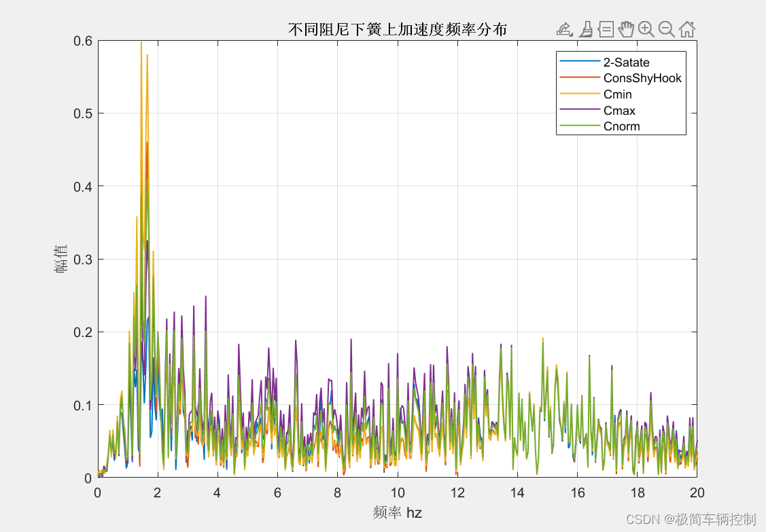
Task: Activate the data brush tool icon
Action: [586, 29]
